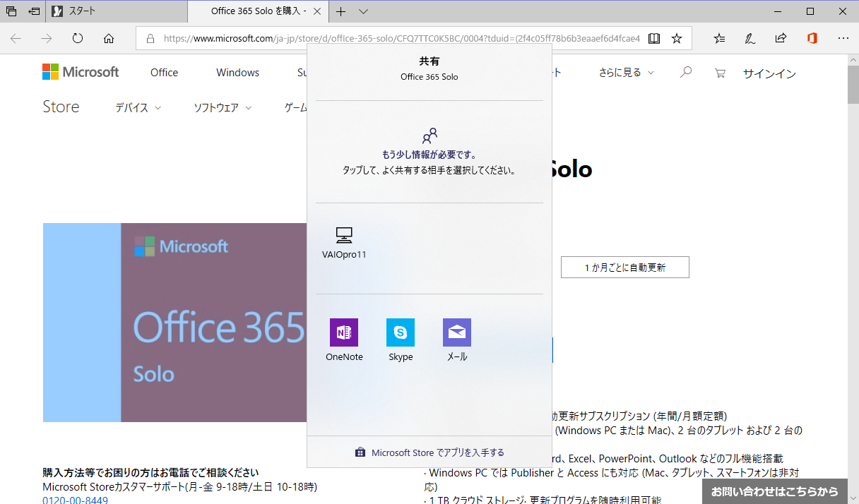Open Microsoft Store でアプリを入手する link
This screenshot has width=859, height=504.
[429, 452]
